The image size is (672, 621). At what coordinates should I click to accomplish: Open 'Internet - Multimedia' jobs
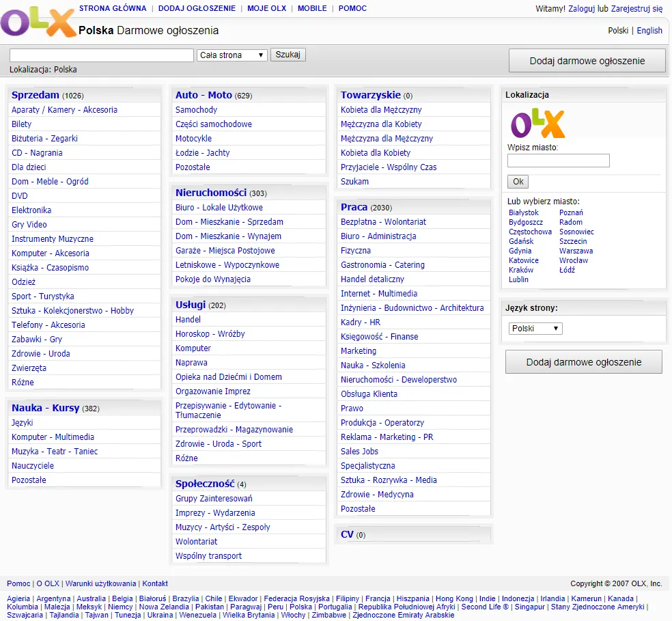click(x=379, y=294)
